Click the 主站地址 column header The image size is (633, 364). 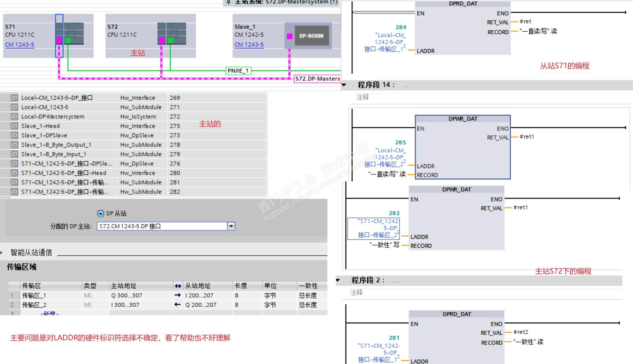click(x=124, y=286)
